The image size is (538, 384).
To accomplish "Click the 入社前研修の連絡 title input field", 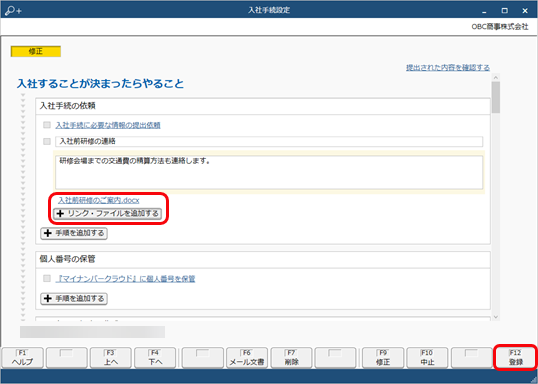I will click(269, 141).
